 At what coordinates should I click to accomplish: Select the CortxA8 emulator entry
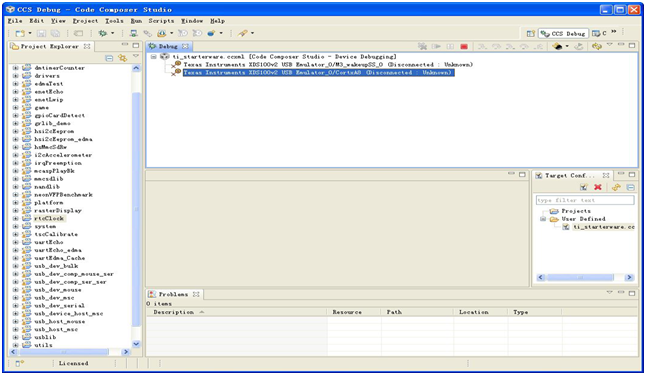318,73
